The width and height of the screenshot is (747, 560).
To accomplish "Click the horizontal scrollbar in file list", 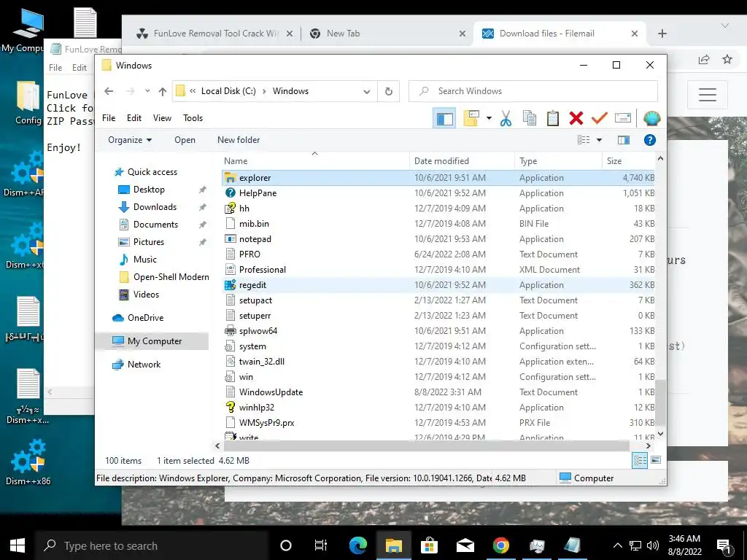I will [426, 446].
